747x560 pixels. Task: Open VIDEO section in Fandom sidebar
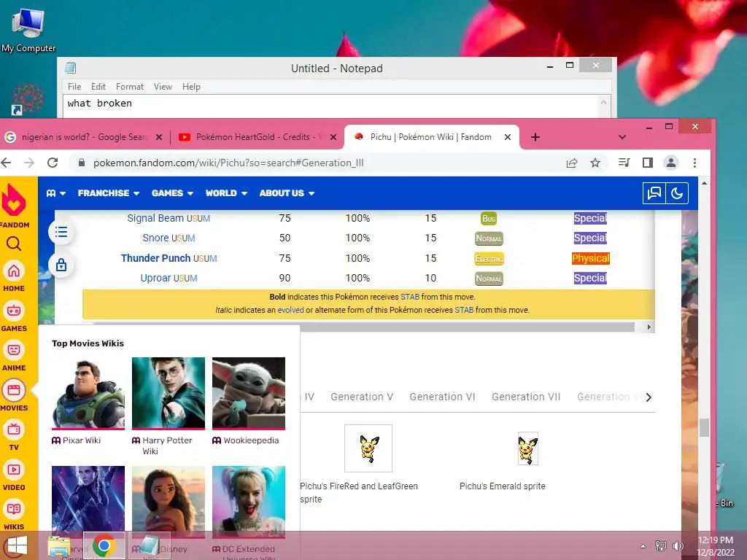14,475
